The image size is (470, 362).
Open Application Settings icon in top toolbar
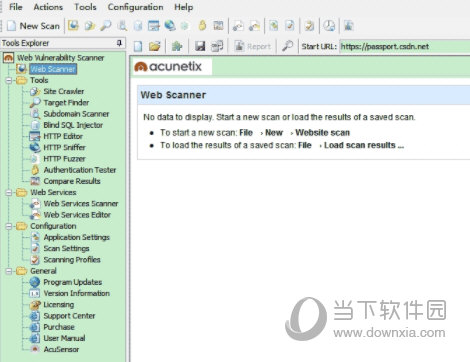pos(274,26)
